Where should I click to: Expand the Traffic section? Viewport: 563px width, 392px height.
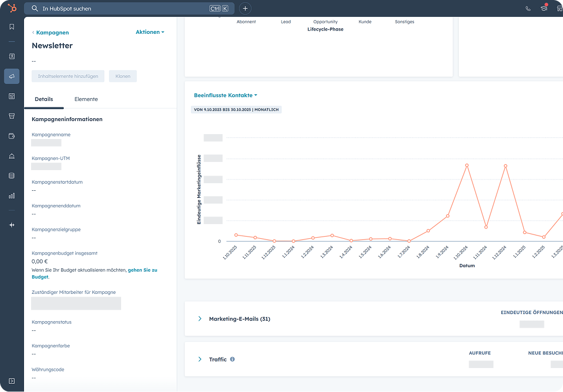tap(200, 359)
